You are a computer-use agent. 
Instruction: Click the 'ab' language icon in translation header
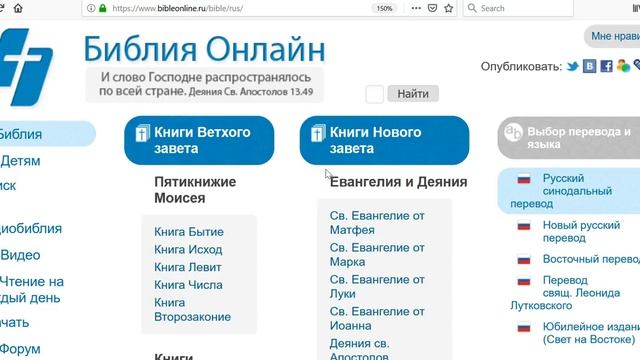pyautogui.click(x=513, y=132)
